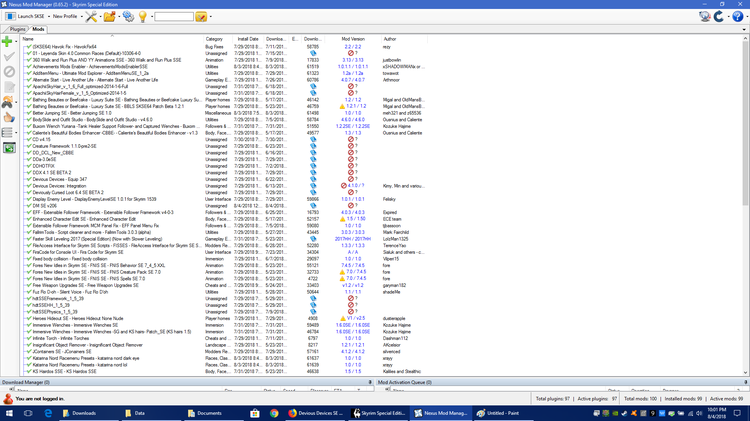Screen dimensions: 750x421
Task: Expand the folder icon dropdown arrow
Action: point(119,17)
